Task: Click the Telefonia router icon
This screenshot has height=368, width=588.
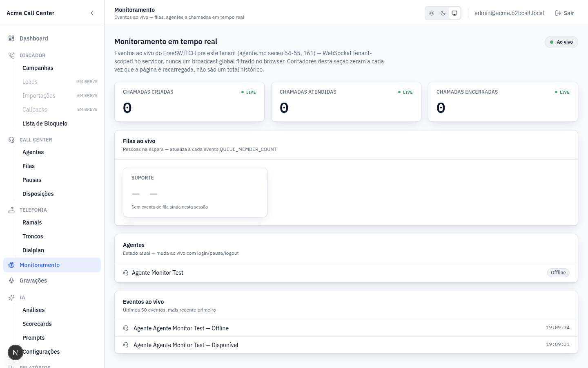Action: click(11, 210)
